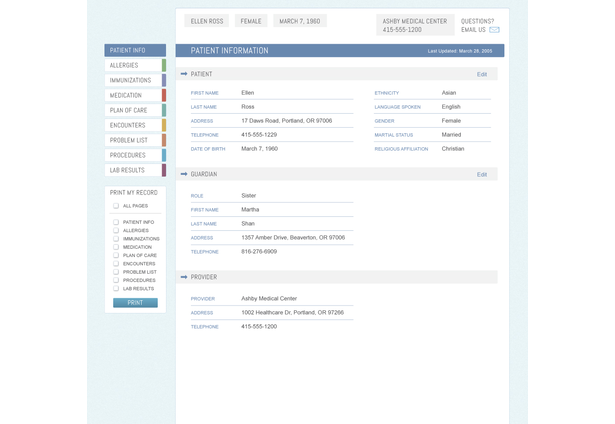Select the guardian role Sister
Image resolution: width=615 pixels, height=424 pixels.
click(248, 195)
